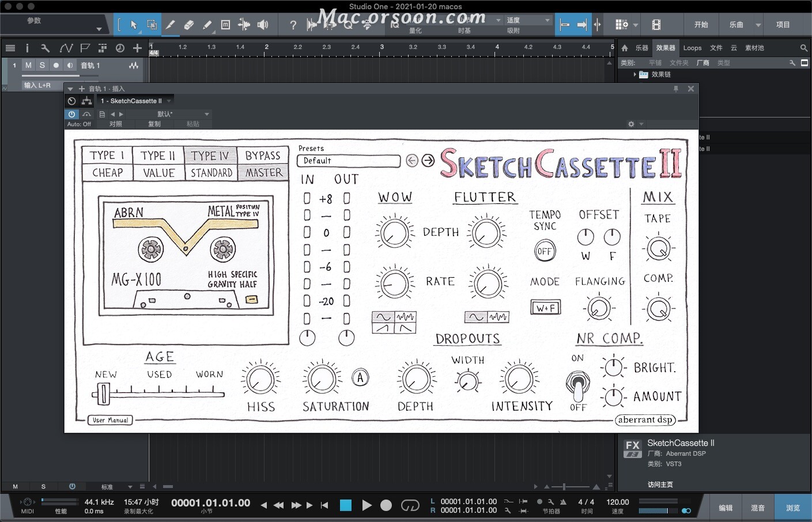The width and height of the screenshot is (812, 522).
Task: Open the marker track flag icon
Action: [x=85, y=48]
